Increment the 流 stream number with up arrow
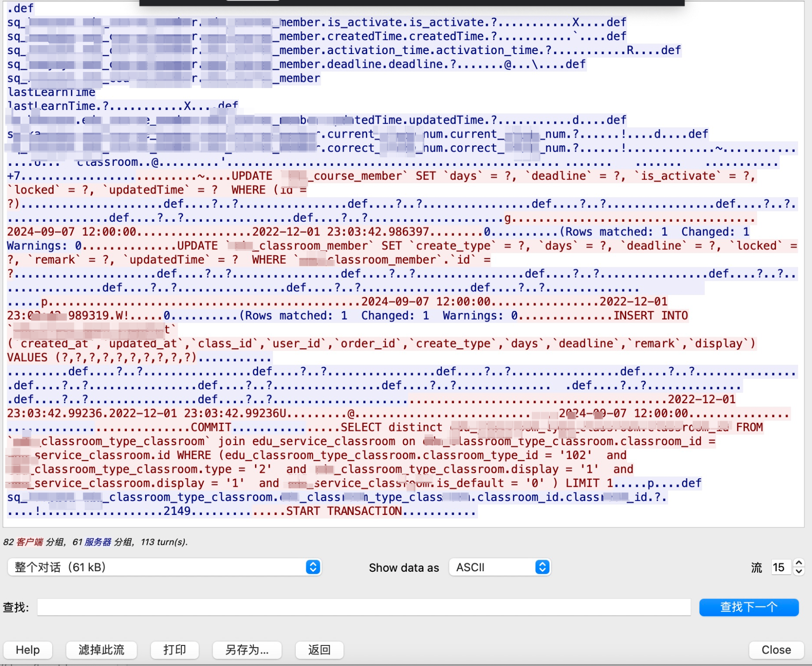Viewport: 812px width, 666px height. coord(799,563)
